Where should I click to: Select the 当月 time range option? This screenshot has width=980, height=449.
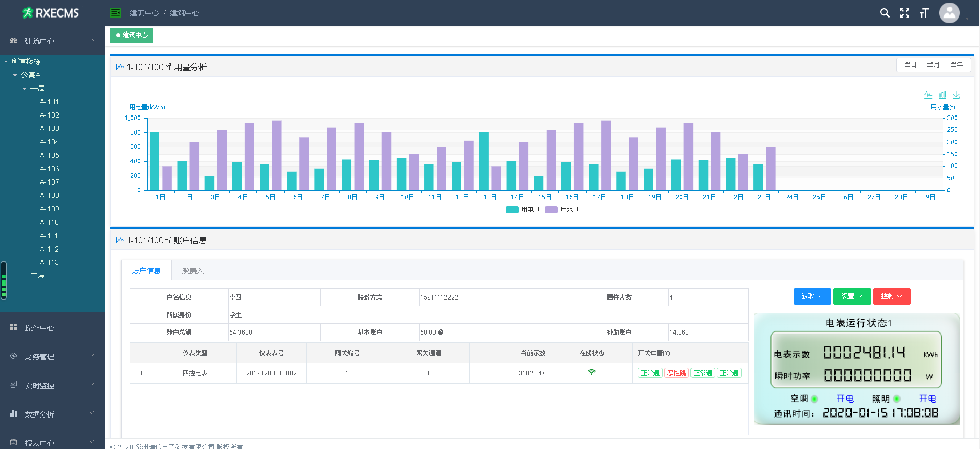[x=933, y=65]
